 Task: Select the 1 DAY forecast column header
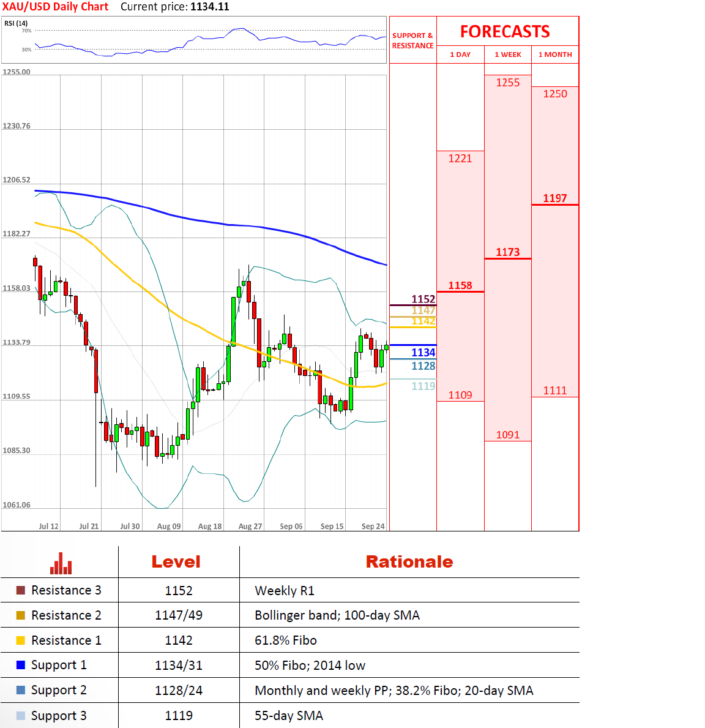pos(460,54)
